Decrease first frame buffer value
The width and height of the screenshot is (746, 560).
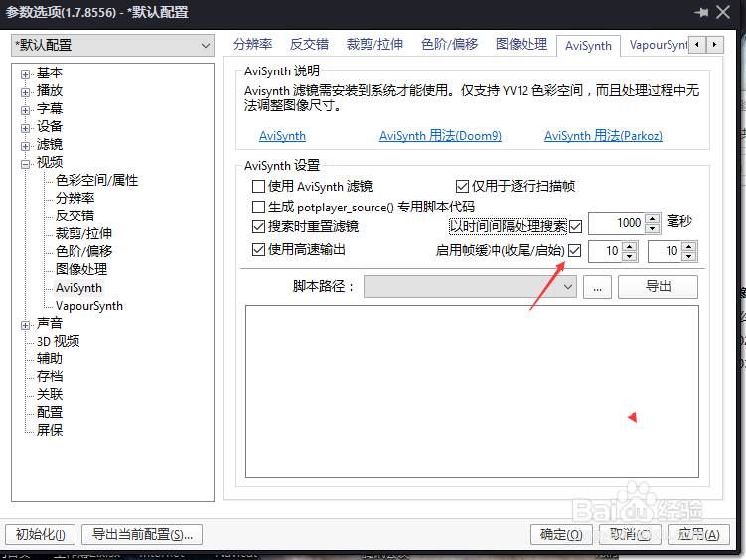pos(630,256)
